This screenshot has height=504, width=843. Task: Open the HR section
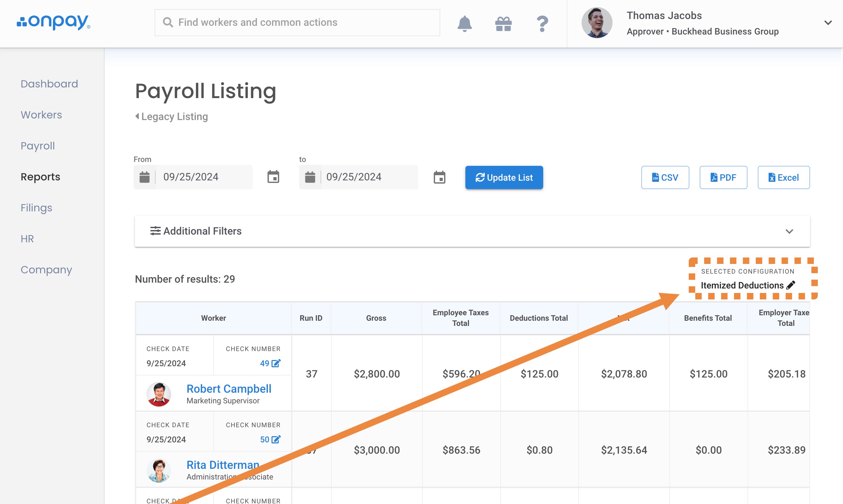pyautogui.click(x=27, y=239)
